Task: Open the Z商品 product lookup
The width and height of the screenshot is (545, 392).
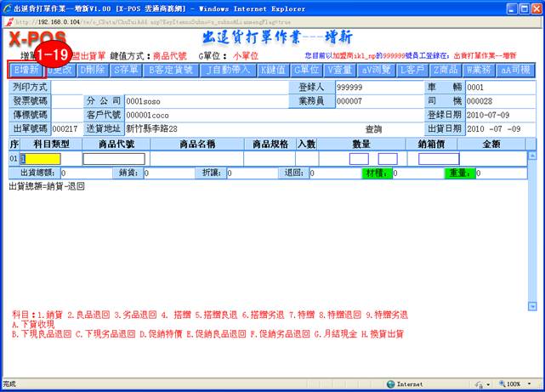Action: pos(447,69)
